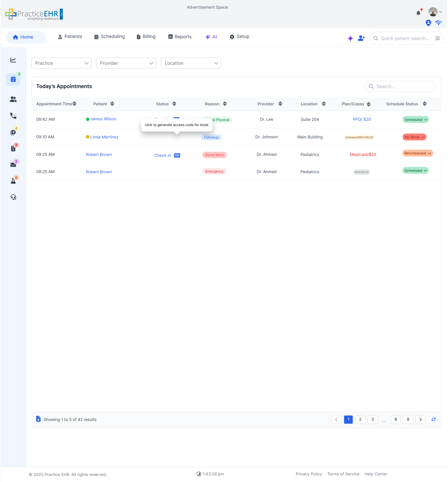Export appointments to Excel file icon
The height and width of the screenshot is (482, 448).
pyautogui.click(x=38, y=419)
